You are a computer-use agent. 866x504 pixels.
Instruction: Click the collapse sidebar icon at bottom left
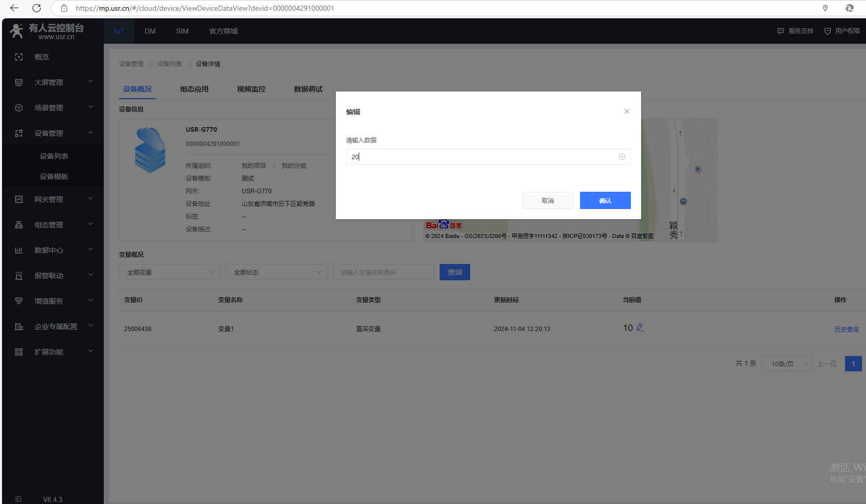(x=18, y=499)
